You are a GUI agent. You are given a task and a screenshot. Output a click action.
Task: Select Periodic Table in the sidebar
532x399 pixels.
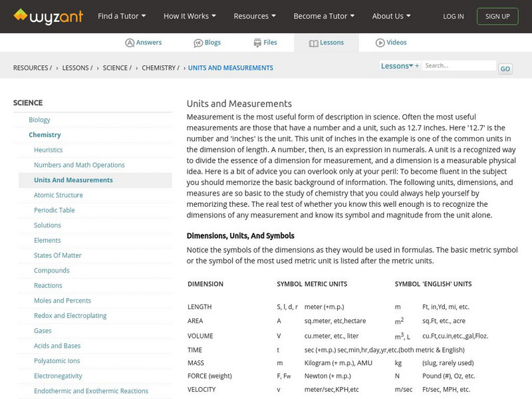coord(55,210)
